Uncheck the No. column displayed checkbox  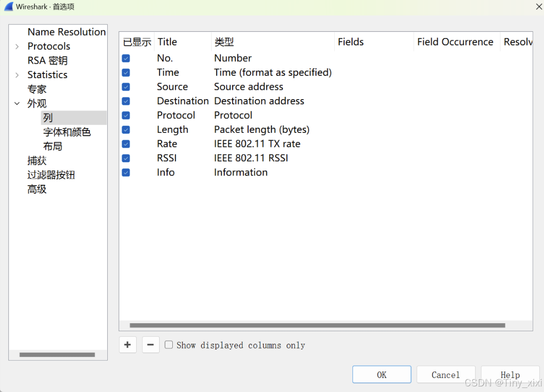tap(126, 58)
